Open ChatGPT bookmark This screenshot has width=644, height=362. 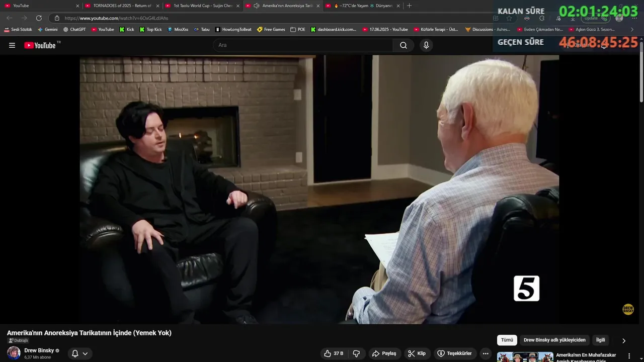[x=74, y=30]
